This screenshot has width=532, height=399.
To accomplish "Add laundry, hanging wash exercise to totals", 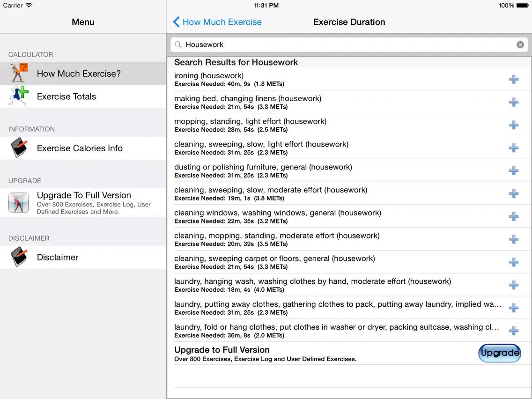I will click(x=514, y=285).
